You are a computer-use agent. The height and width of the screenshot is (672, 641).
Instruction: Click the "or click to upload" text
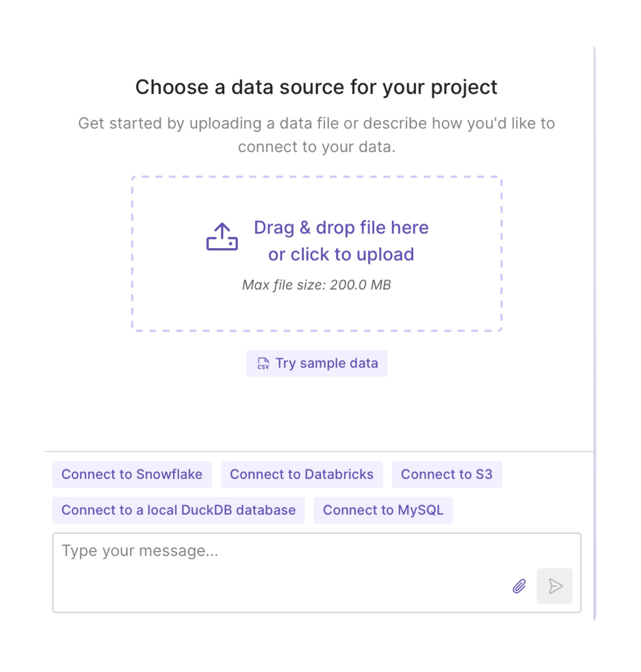341,254
